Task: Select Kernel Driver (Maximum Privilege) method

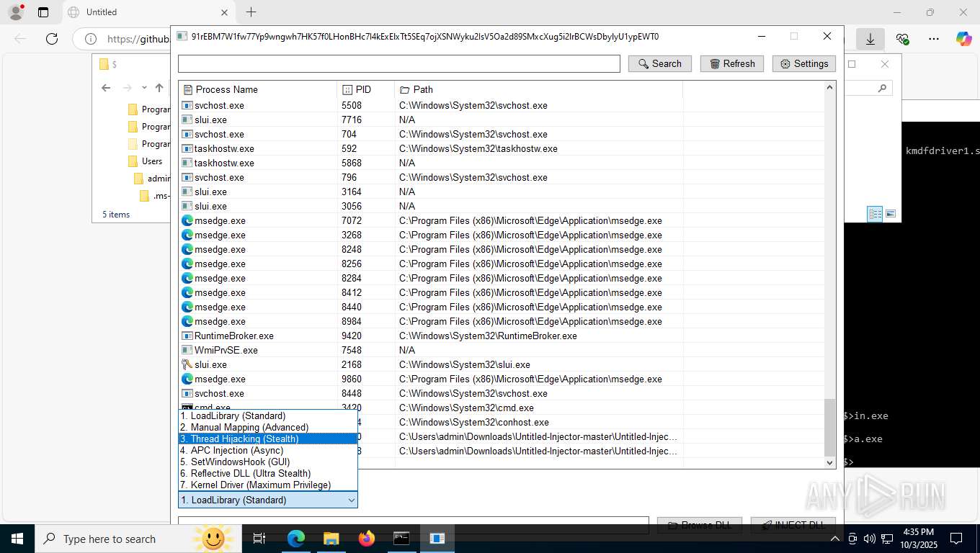Action: 267,485
